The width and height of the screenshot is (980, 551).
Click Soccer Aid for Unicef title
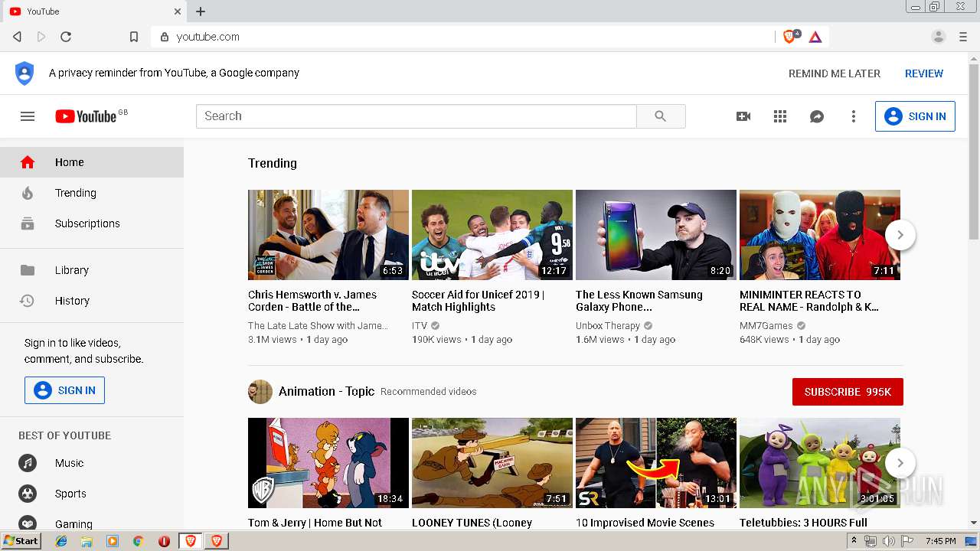(478, 301)
